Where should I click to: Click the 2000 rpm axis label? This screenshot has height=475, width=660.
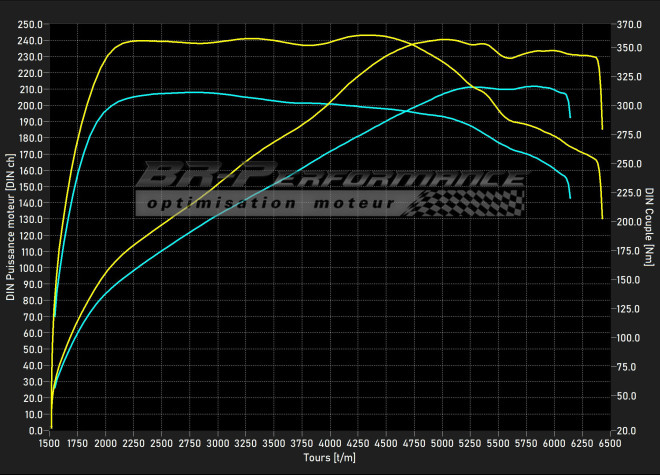click(105, 443)
